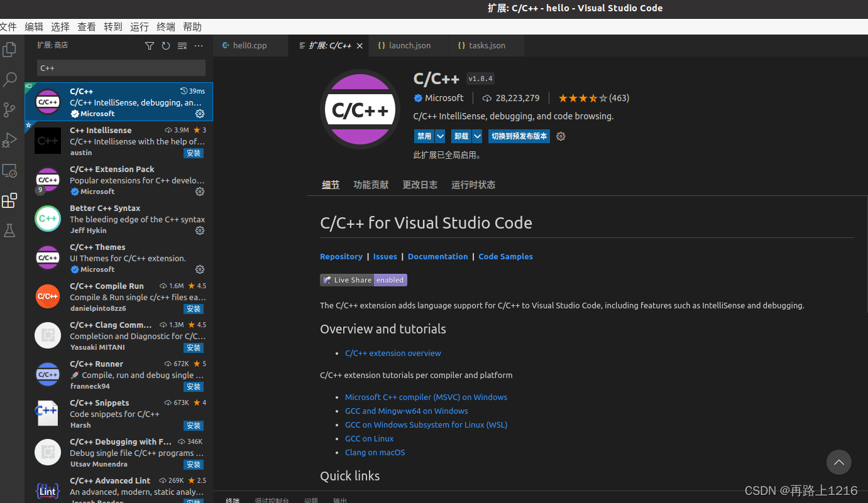Screen dimensions: 868x503
Task: Open the Source Control view
Action: [9, 110]
